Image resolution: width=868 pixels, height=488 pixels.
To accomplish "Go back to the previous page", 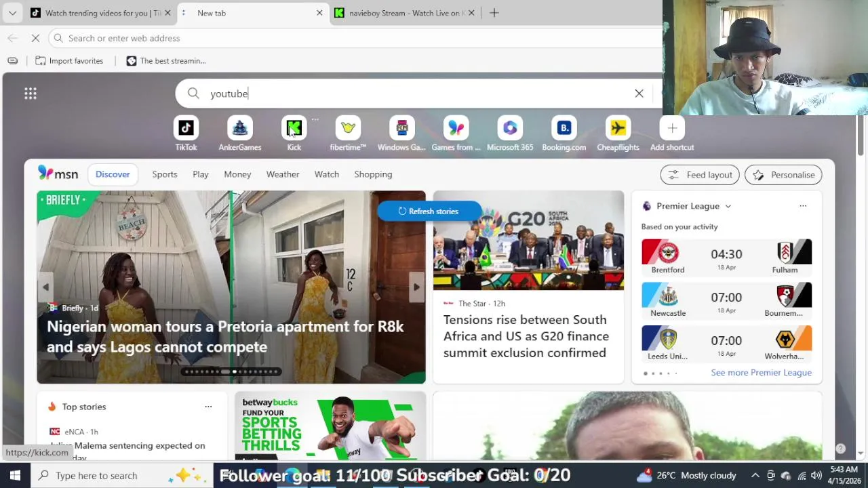I will [12, 38].
